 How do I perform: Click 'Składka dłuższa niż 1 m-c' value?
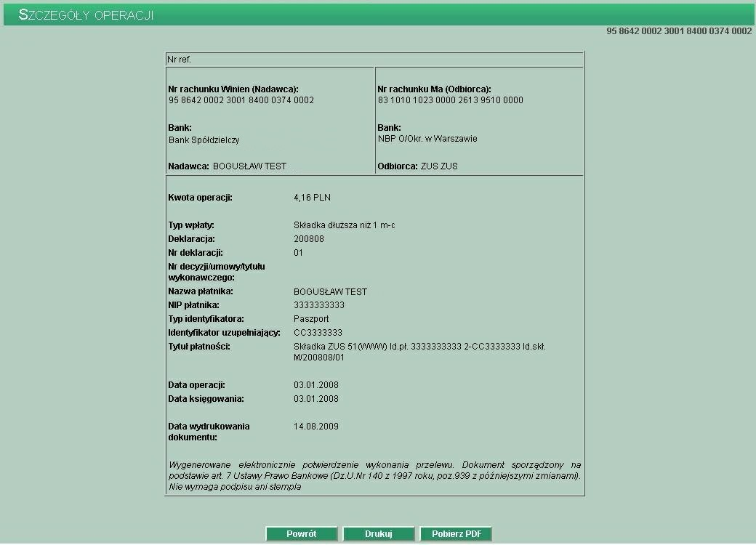pos(345,225)
